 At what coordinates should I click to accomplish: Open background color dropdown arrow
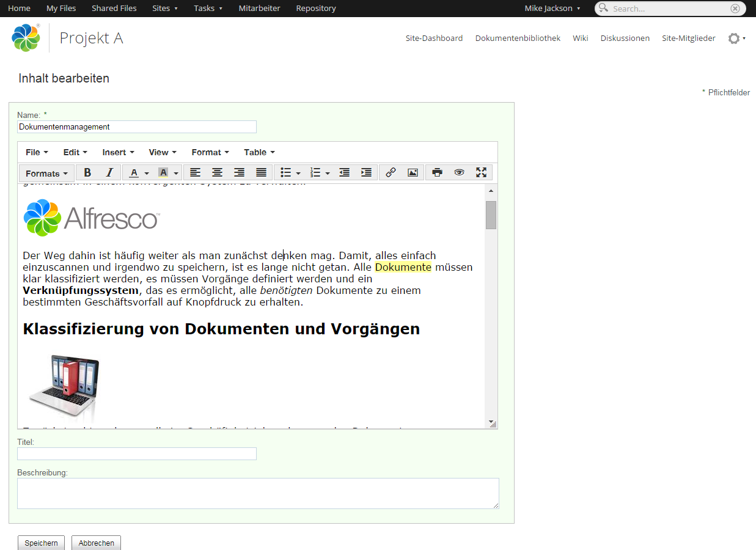click(176, 174)
